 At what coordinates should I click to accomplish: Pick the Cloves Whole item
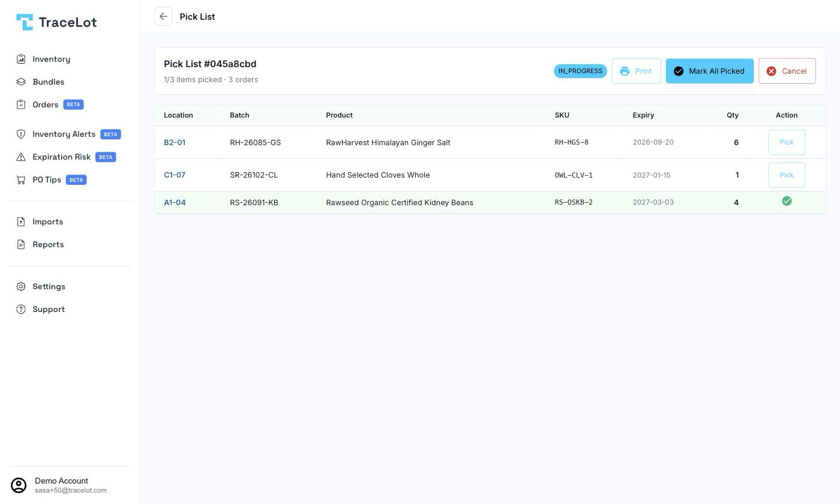pyautogui.click(x=787, y=175)
